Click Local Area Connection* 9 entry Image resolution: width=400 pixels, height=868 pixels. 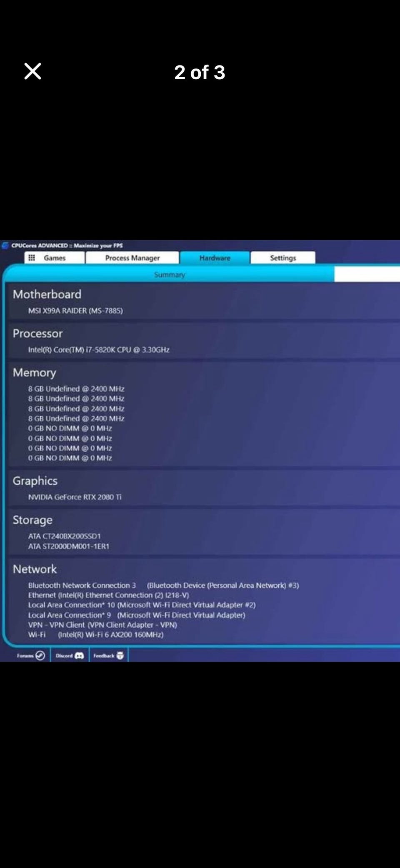137,615
